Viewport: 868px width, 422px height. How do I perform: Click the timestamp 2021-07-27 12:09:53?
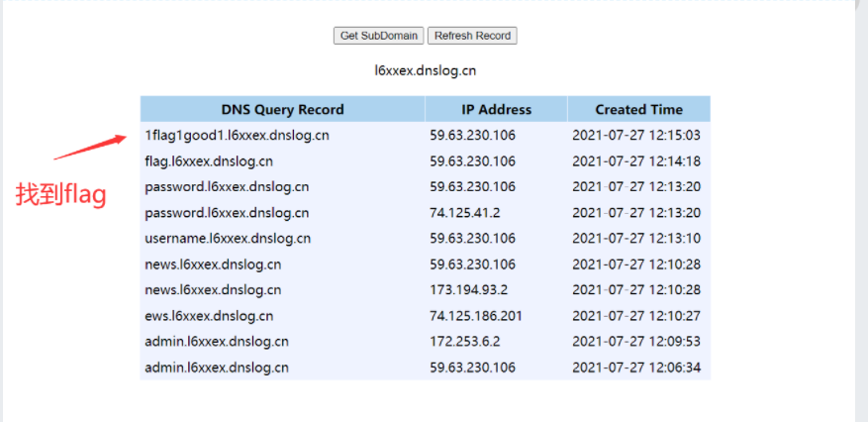[636, 341]
